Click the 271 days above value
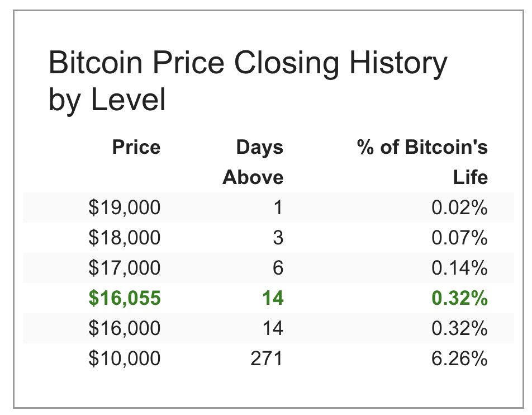This screenshot has width=532, height=415. tap(267, 359)
